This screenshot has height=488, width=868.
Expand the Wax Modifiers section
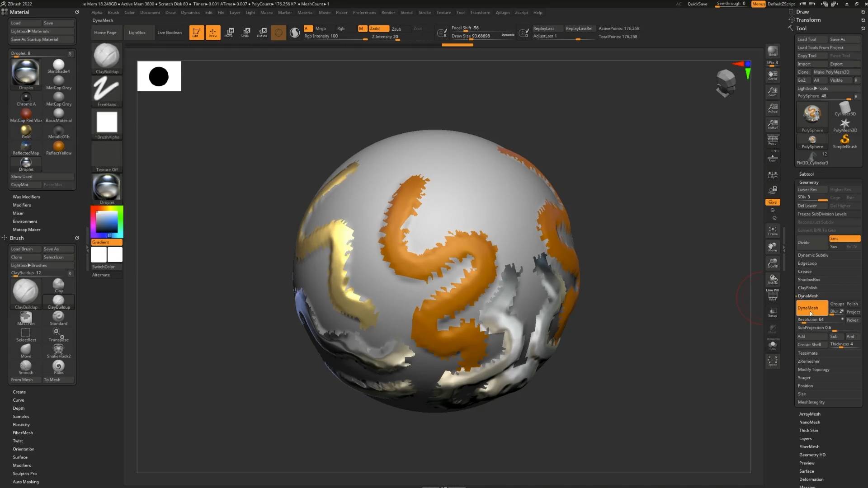[x=26, y=197]
